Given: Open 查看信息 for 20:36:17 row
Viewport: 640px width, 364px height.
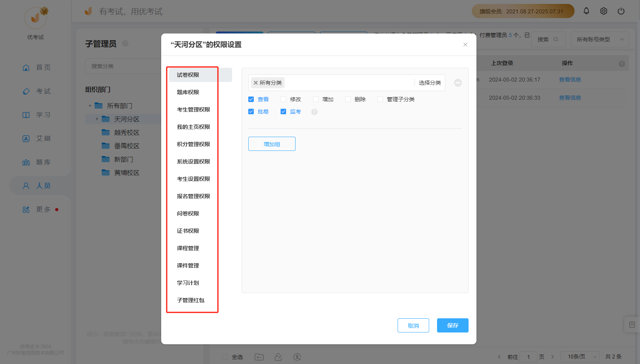Looking at the screenshot, I should [x=570, y=80].
